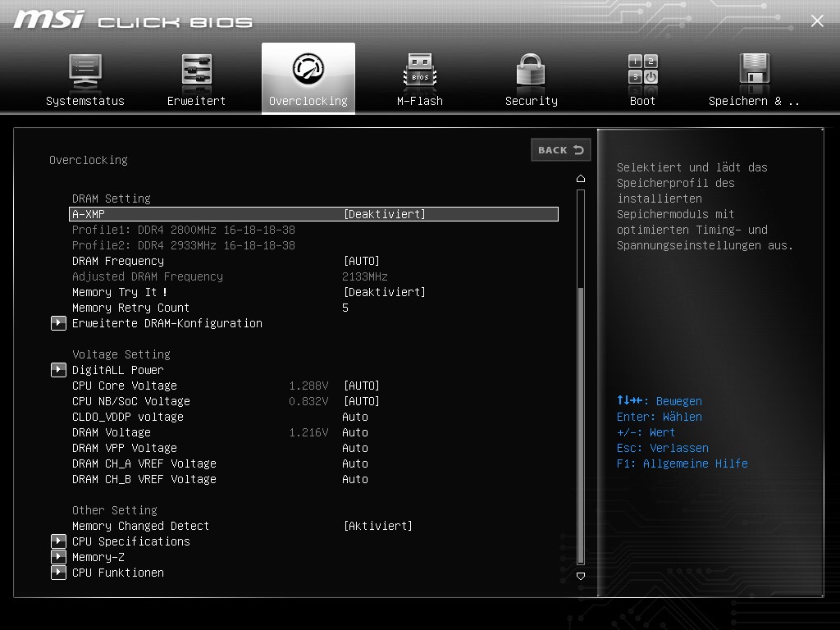Click the vertical scrollbar thumb
The width and height of the screenshot is (840, 630).
(x=581, y=426)
